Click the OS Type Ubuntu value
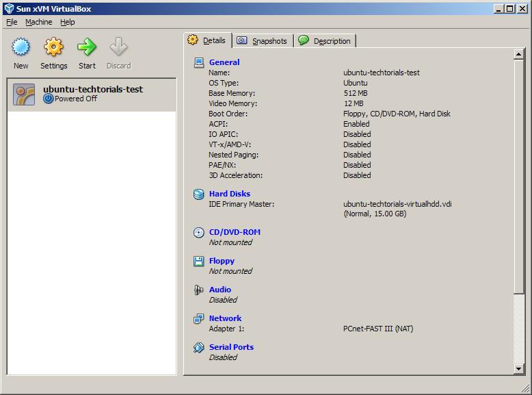This screenshot has width=532, height=395. click(355, 84)
